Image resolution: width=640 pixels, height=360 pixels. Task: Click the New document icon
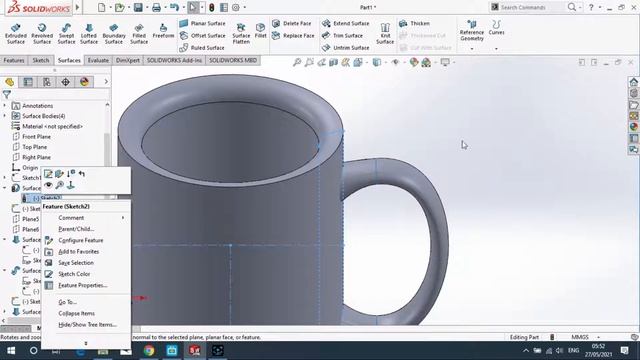(x=101, y=7)
